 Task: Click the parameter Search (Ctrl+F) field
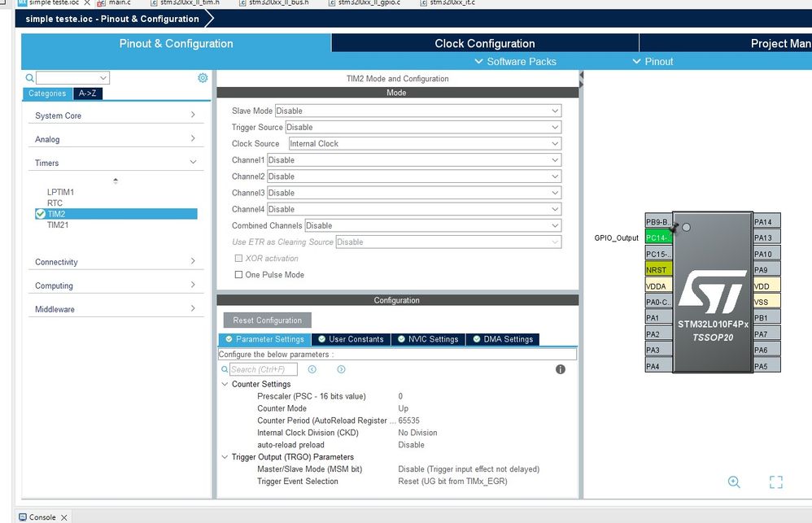pyautogui.click(x=264, y=369)
